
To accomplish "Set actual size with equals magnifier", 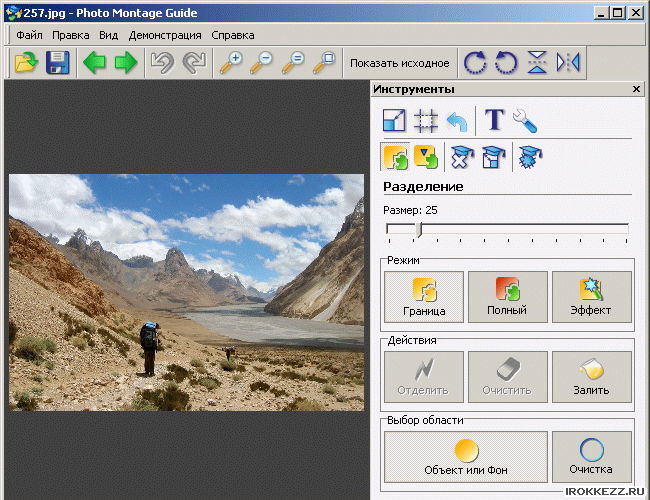I will pos(293,63).
